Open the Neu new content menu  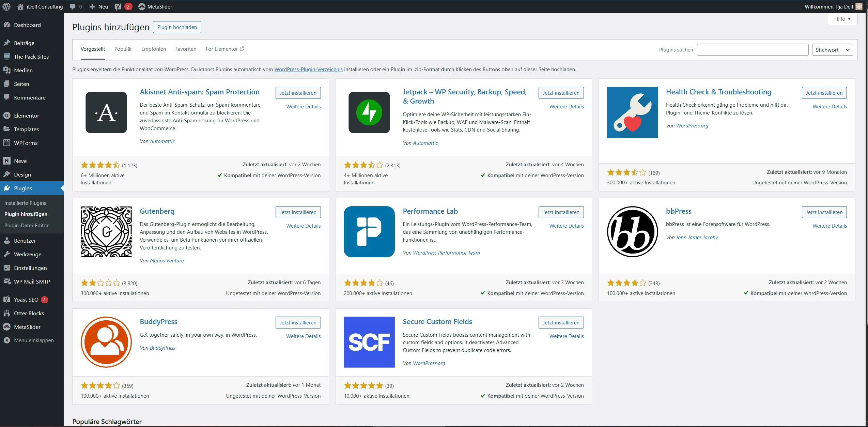(x=99, y=6)
